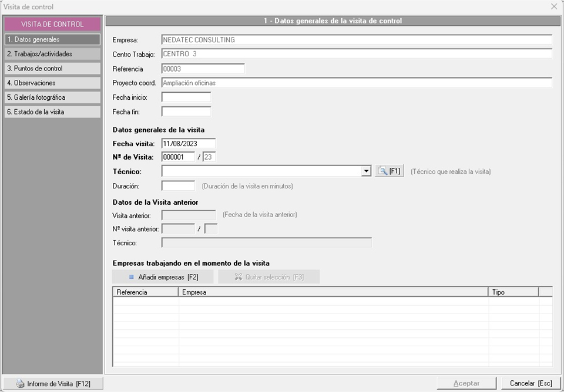
Task: Open the Trabajos/actividades section
Action: pyautogui.click(x=52, y=54)
